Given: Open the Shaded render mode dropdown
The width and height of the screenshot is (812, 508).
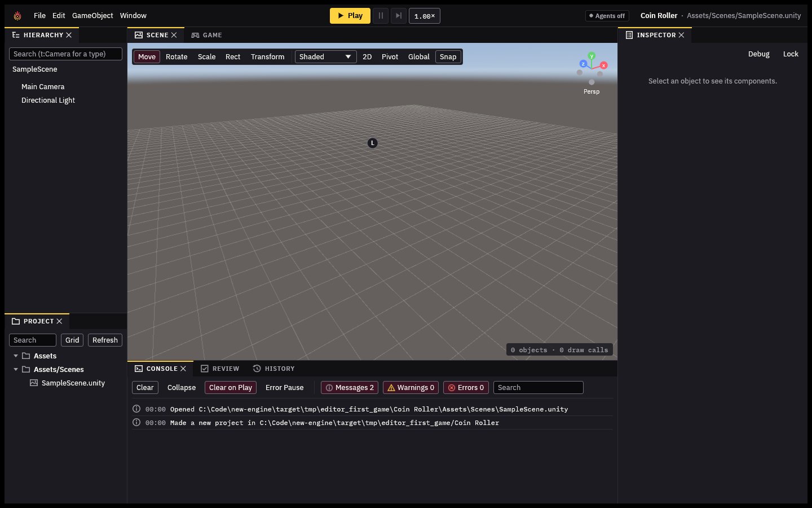Looking at the screenshot, I should click(x=326, y=56).
